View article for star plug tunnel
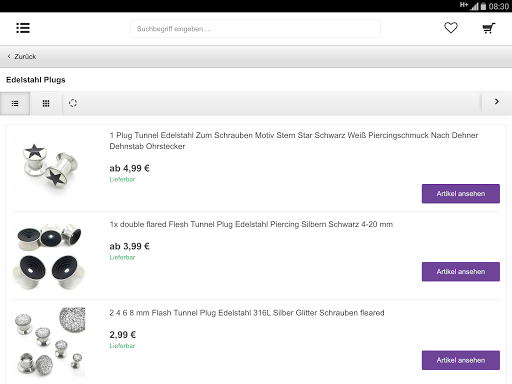The height and width of the screenshot is (384, 512). pos(461,194)
